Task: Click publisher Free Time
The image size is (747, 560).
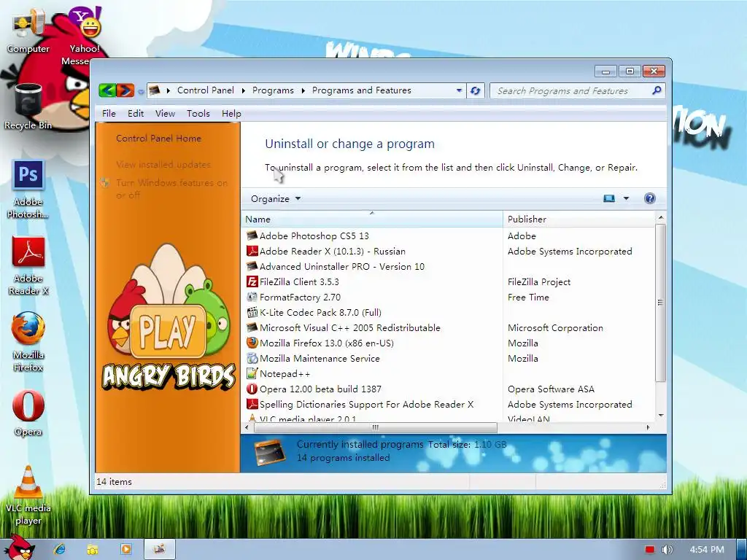Action: pos(528,297)
